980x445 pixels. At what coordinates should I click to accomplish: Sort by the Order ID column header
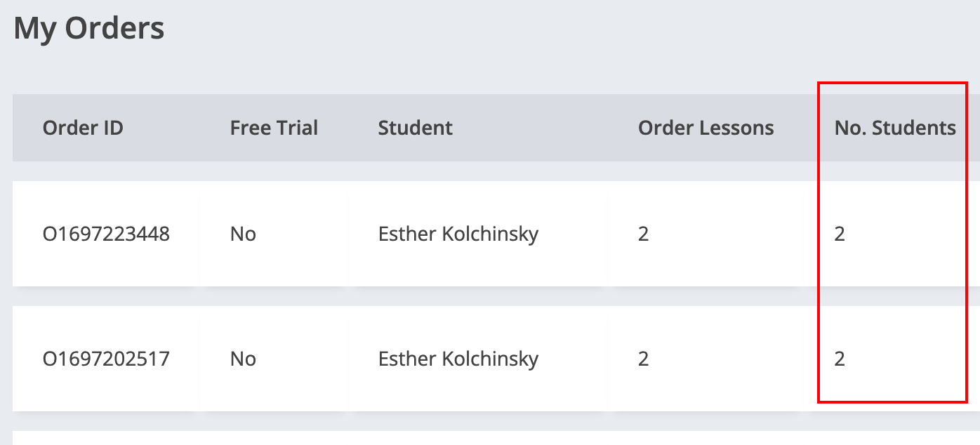pos(83,128)
